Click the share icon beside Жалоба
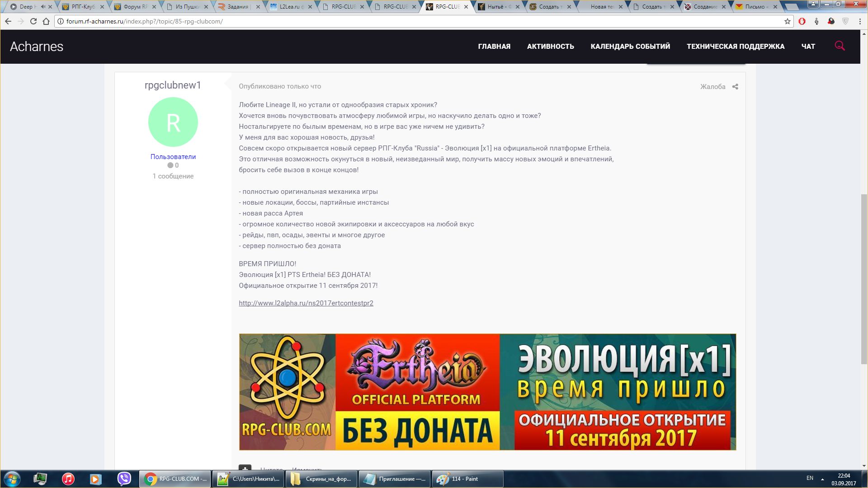 pos(735,87)
